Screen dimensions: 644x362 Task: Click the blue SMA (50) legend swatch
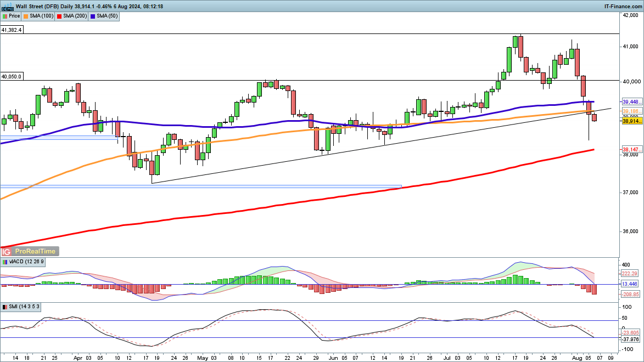pyautogui.click(x=92, y=16)
